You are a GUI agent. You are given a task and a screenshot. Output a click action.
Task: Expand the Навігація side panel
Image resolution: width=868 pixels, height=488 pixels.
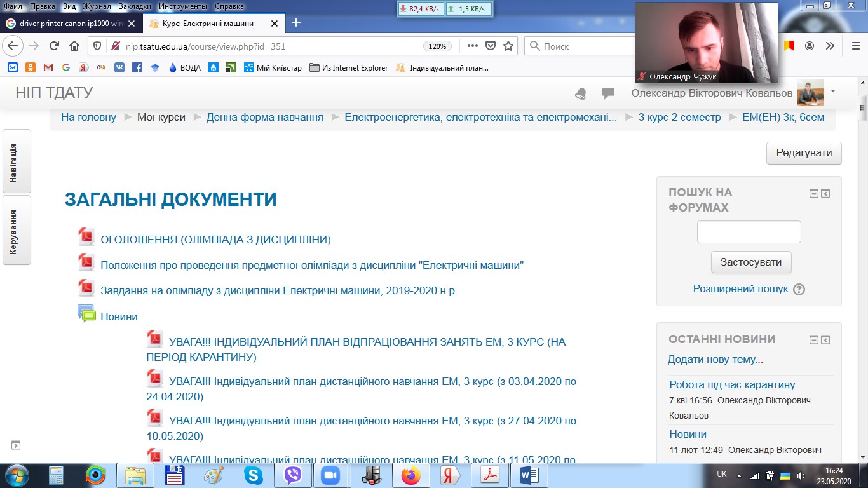(17, 161)
